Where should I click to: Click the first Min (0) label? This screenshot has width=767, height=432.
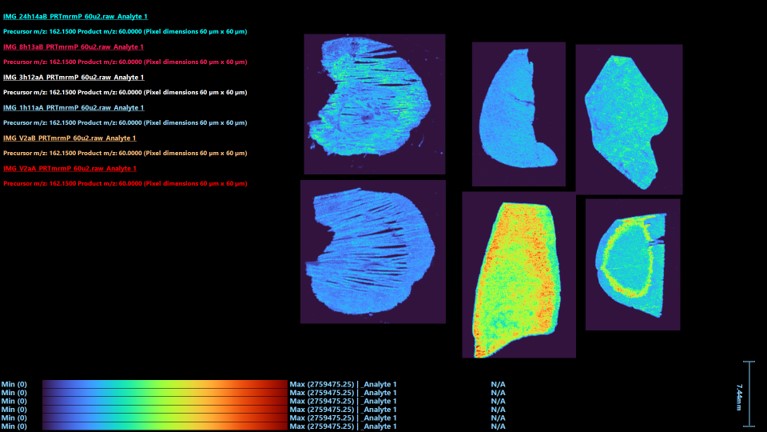(14, 383)
